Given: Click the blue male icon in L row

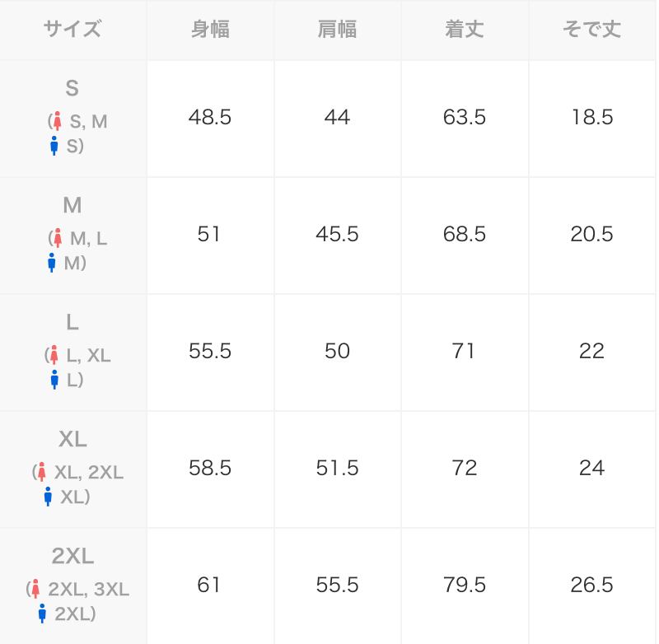Looking at the screenshot, I should tap(54, 380).
